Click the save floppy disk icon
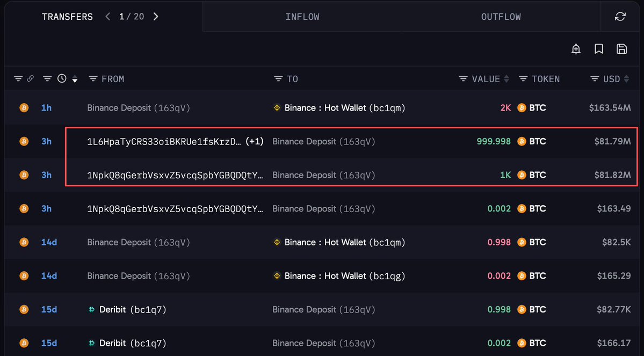Screen dimensions: 644x356 tap(622, 49)
